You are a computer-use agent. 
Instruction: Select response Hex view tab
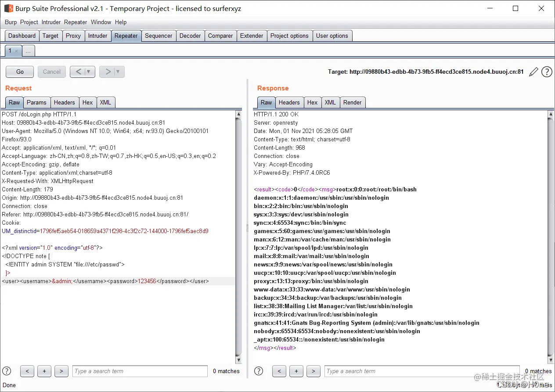tap(313, 102)
